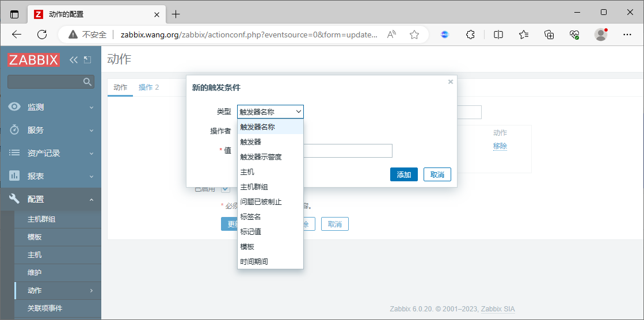The image size is (644, 320).
Task: Collapse the 配置 menu chevron
Action: [x=91, y=200]
